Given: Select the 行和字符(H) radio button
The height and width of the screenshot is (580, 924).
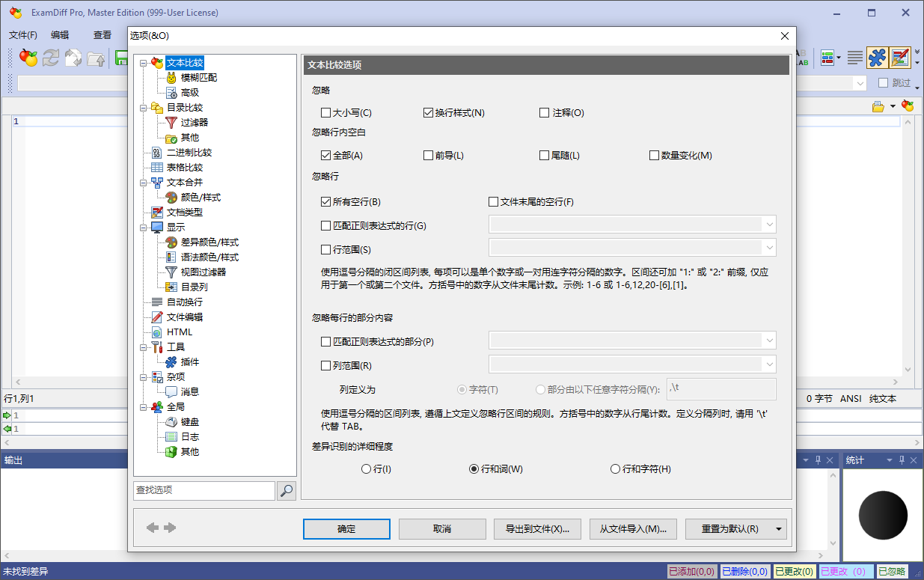Looking at the screenshot, I should coord(615,469).
